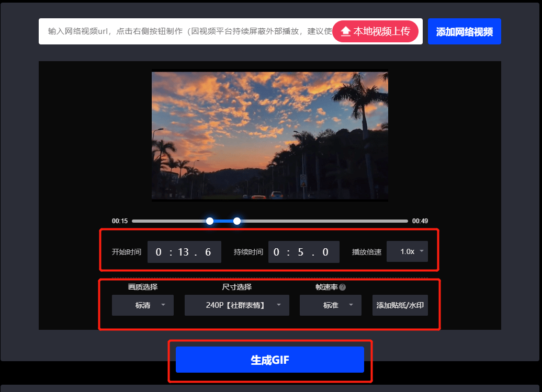Click the duration minutes value 0
Viewport: 542px width, 392px height.
pyautogui.click(x=276, y=252)
